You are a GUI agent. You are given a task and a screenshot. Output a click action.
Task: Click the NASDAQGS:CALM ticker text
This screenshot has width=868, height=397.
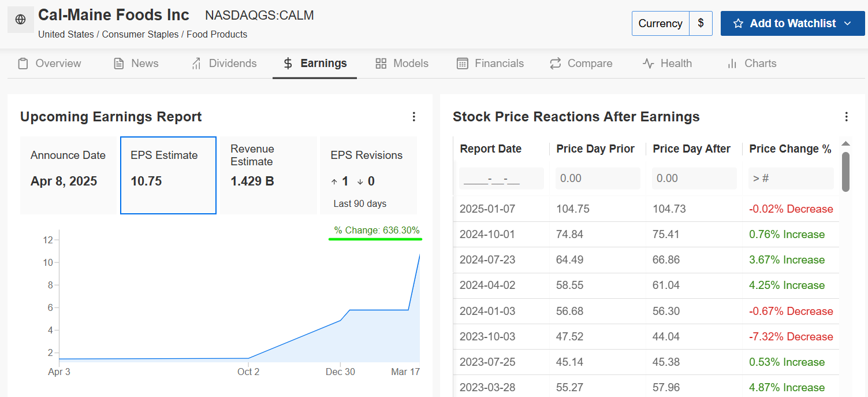click(x=259, y=16)
